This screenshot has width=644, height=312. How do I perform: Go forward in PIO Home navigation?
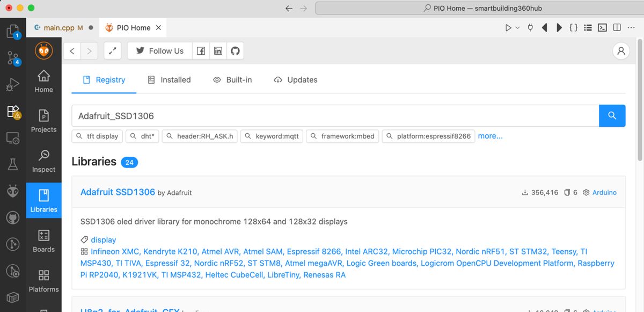point(89,51)
